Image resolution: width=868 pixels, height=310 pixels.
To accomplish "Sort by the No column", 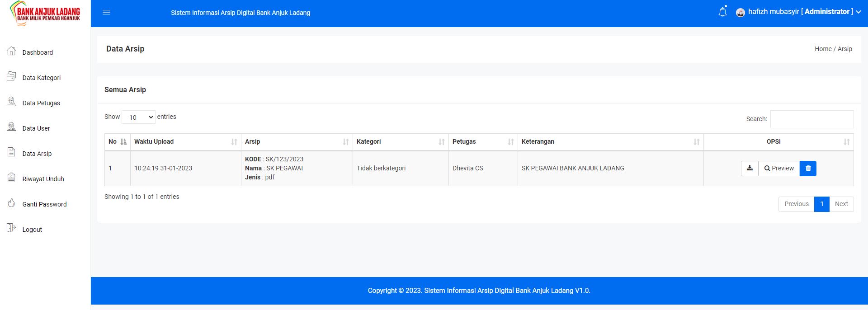I will [x=118, y=141].
